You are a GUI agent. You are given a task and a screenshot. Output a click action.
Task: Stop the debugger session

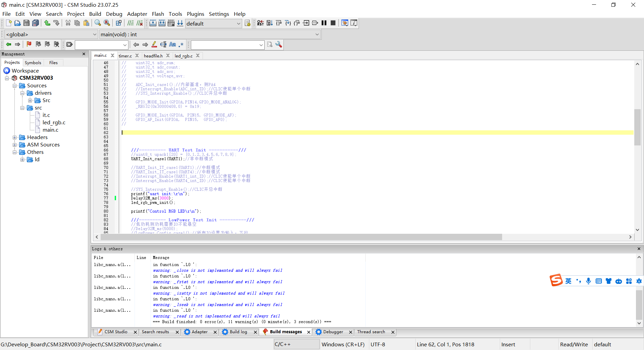[333, 23]
